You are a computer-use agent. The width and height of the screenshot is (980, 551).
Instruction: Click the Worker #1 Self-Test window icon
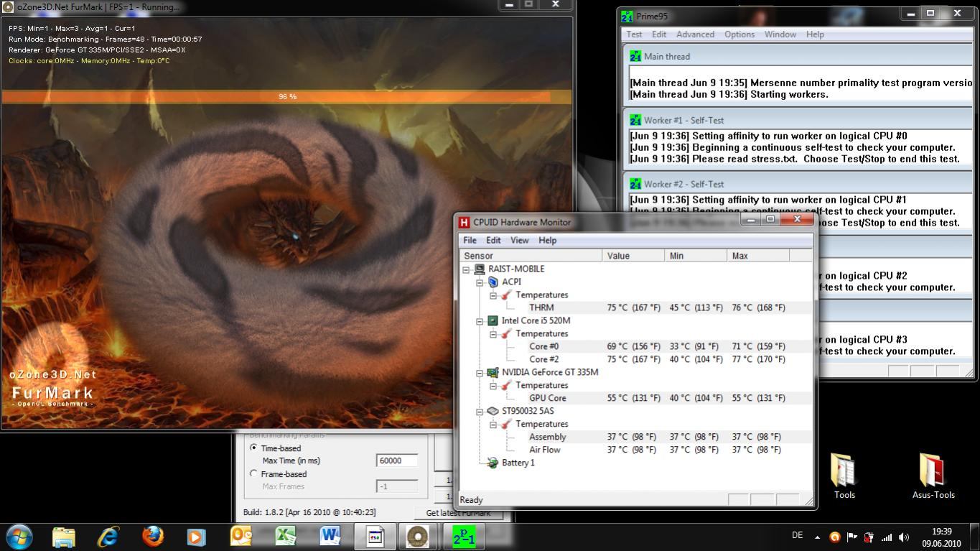[635, 120]
